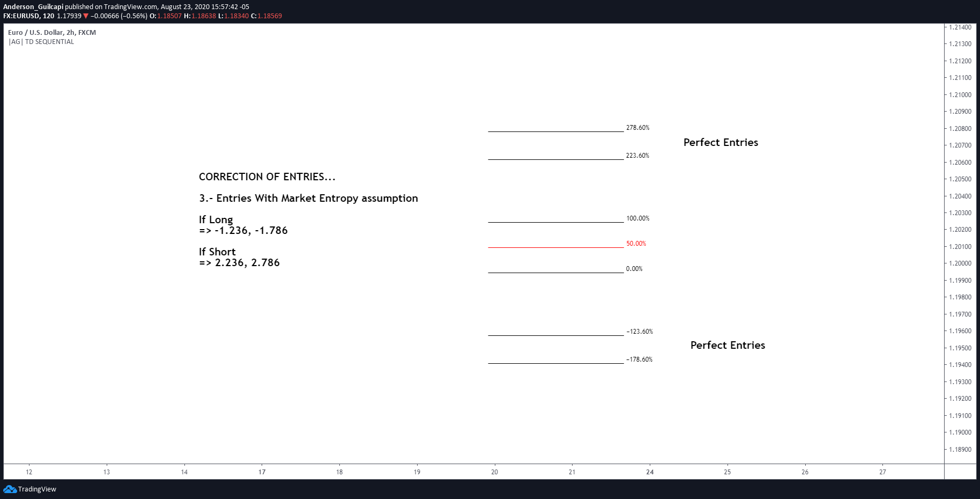980x499 pixels.
Task: Click the 0.00% Fibonacci level label
Action: tap(634, 269)
